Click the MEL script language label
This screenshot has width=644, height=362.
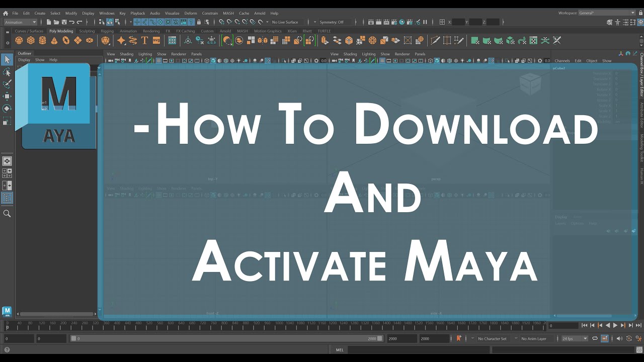[340, 350]
